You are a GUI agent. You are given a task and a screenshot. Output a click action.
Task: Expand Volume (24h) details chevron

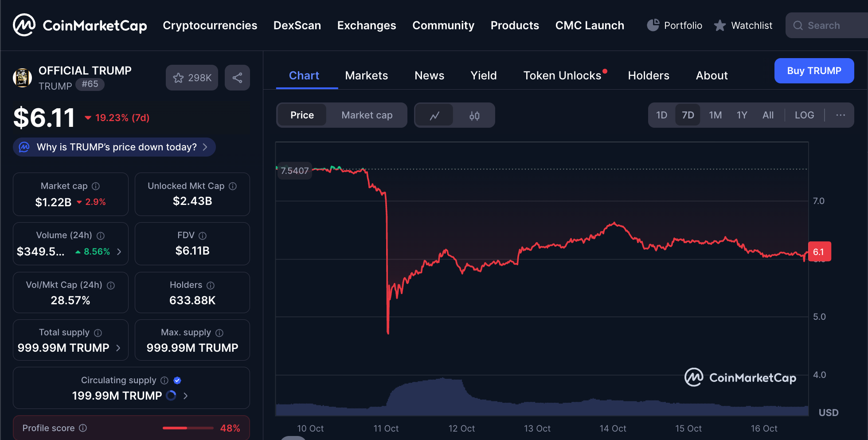coord(119,251)
